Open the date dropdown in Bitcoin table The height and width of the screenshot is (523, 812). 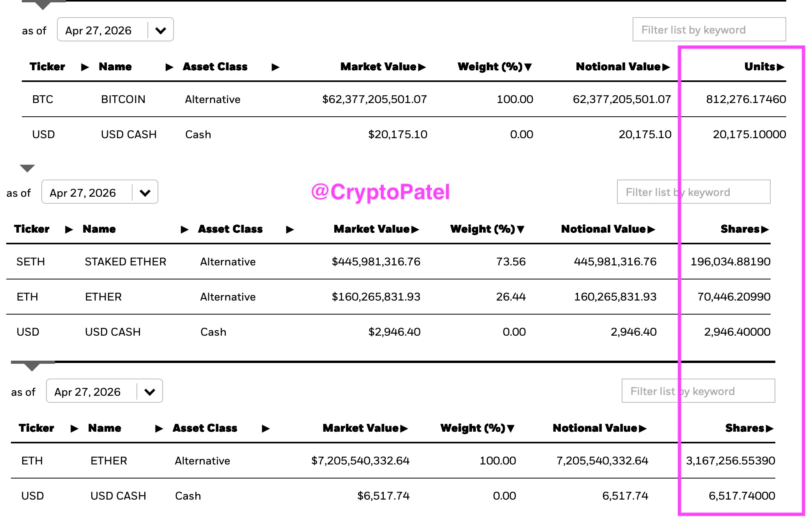(115, 30)
